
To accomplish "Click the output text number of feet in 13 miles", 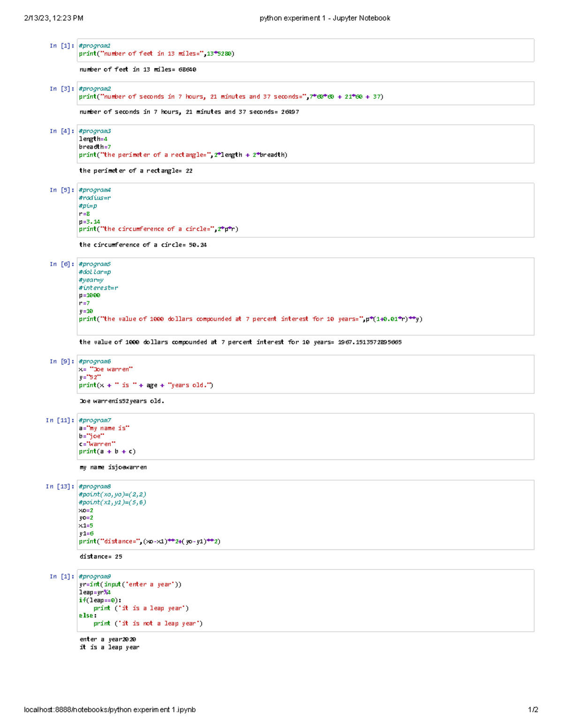I will [137, 68].
